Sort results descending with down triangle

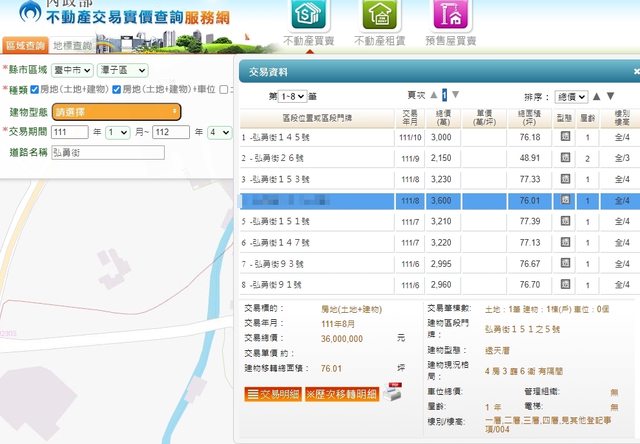pos(611,97)
